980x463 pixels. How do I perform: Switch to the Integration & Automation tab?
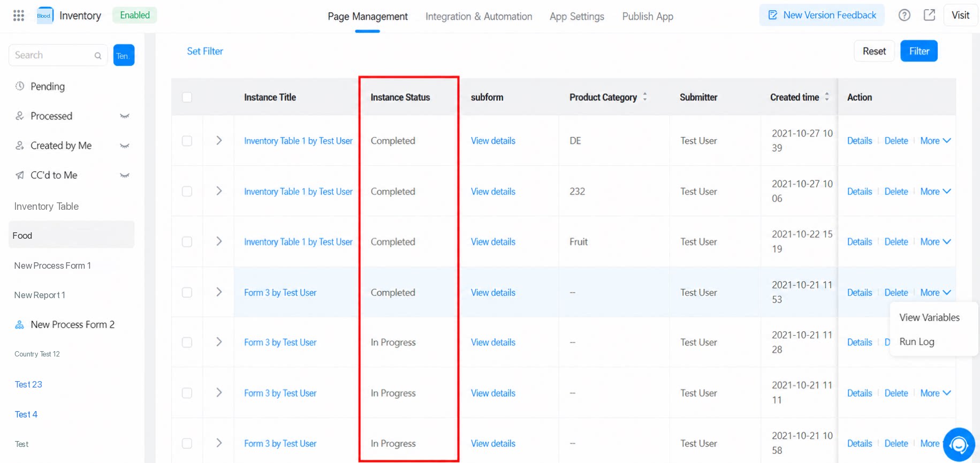click(x=479, y=17)
